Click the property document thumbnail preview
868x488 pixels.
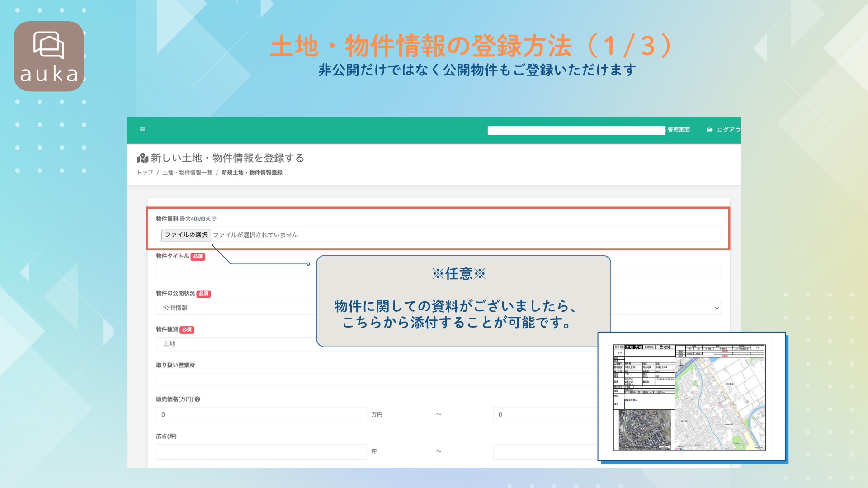point(691,397)
